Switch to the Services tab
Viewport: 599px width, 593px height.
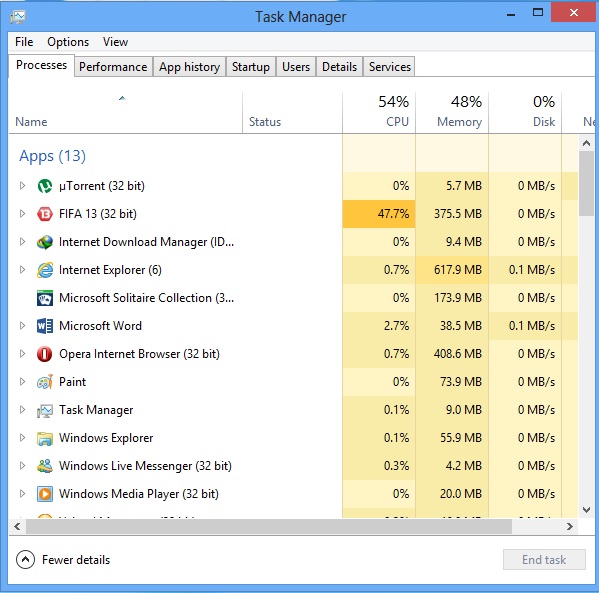(x=390, y=67)
